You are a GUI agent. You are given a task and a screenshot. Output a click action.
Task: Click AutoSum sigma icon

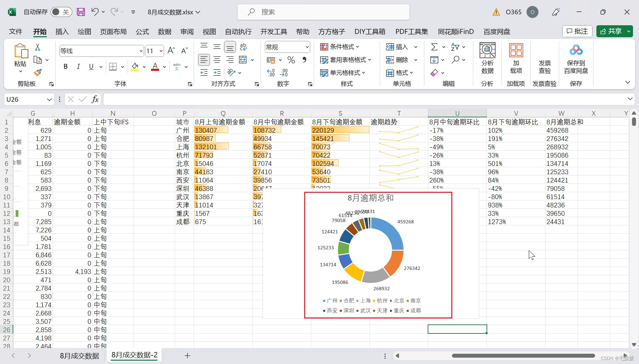tap(434, 47)
